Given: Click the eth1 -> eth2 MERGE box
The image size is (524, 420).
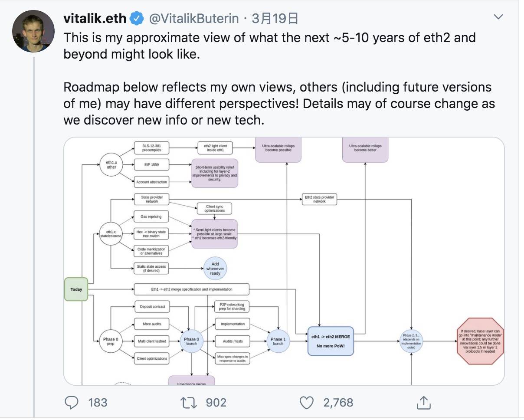Looking at the screenshot, I should coord(331,341).
